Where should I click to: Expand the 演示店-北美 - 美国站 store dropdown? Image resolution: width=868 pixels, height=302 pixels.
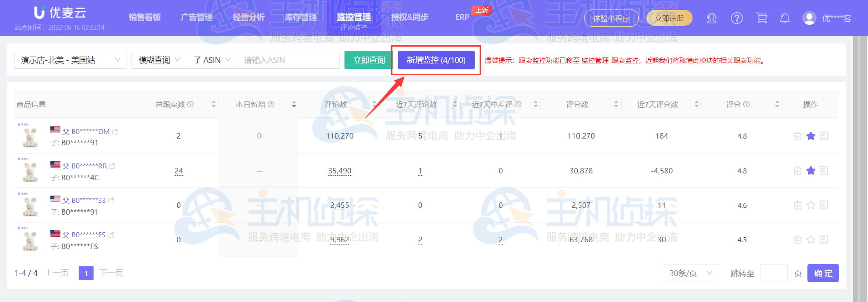(x=71, y=60)
